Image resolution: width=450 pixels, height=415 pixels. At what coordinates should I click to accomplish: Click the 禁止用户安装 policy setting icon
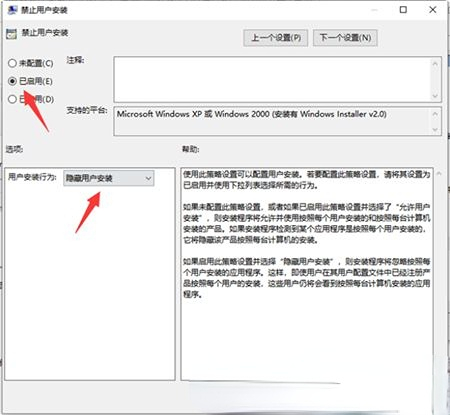pos(11,33)
